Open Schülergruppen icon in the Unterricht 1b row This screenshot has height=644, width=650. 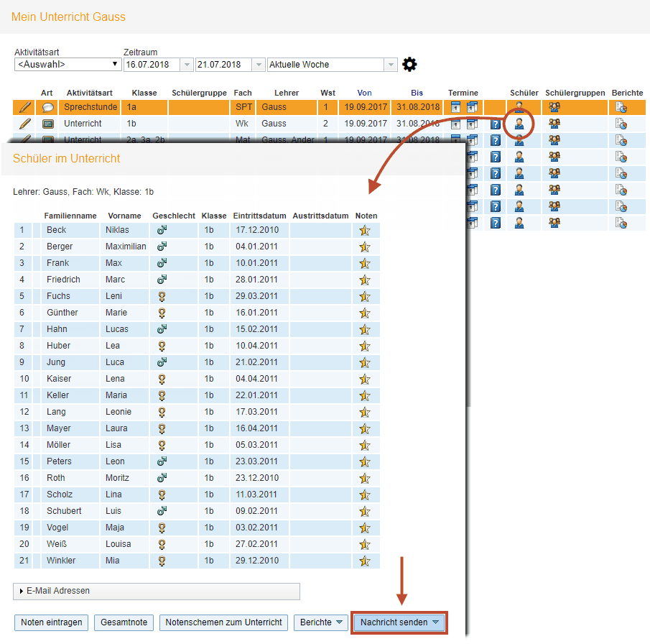click(x=554, y=124)
